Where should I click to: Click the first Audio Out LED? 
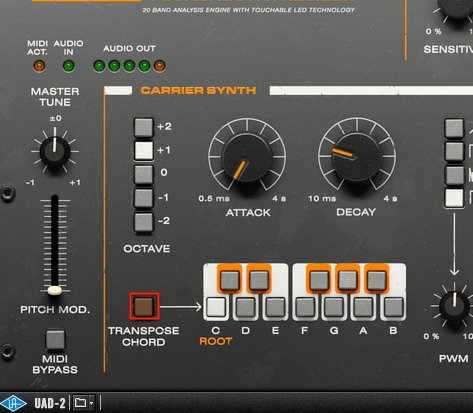click(x=99, y=66)
